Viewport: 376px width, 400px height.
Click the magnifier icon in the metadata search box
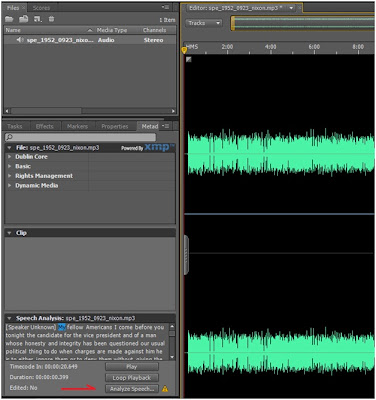(x=9, y=137)
